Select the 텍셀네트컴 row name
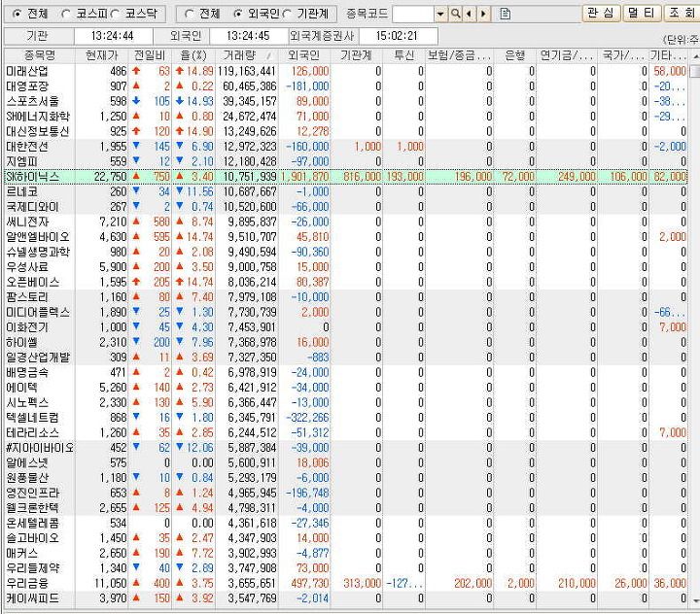Screen dimensions: 700x614 pos(32,418)
